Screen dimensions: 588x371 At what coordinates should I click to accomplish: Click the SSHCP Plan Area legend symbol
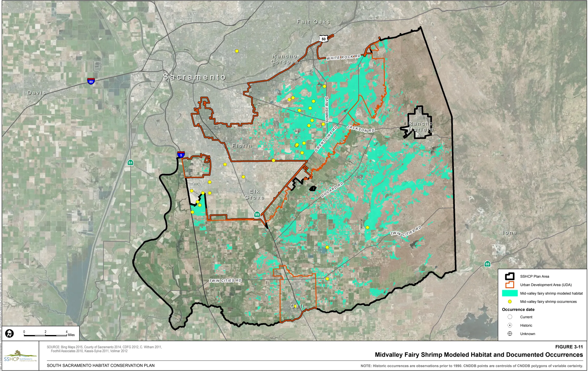coord(510,276)
